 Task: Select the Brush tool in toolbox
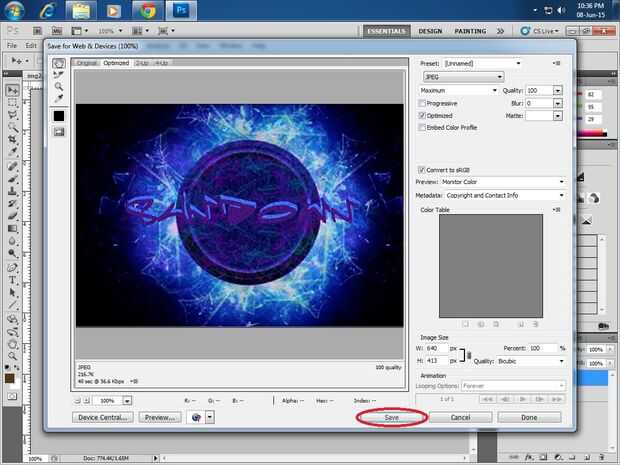pos(13,179)
